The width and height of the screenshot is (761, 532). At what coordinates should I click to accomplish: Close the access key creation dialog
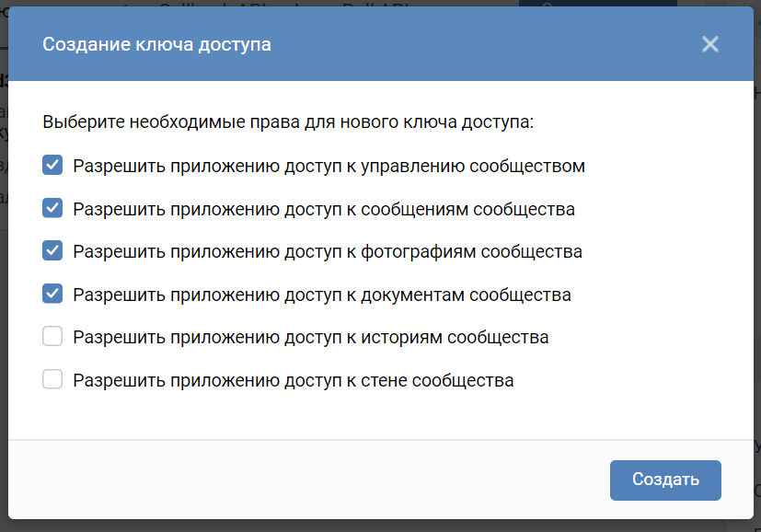(x=709, y=44)
